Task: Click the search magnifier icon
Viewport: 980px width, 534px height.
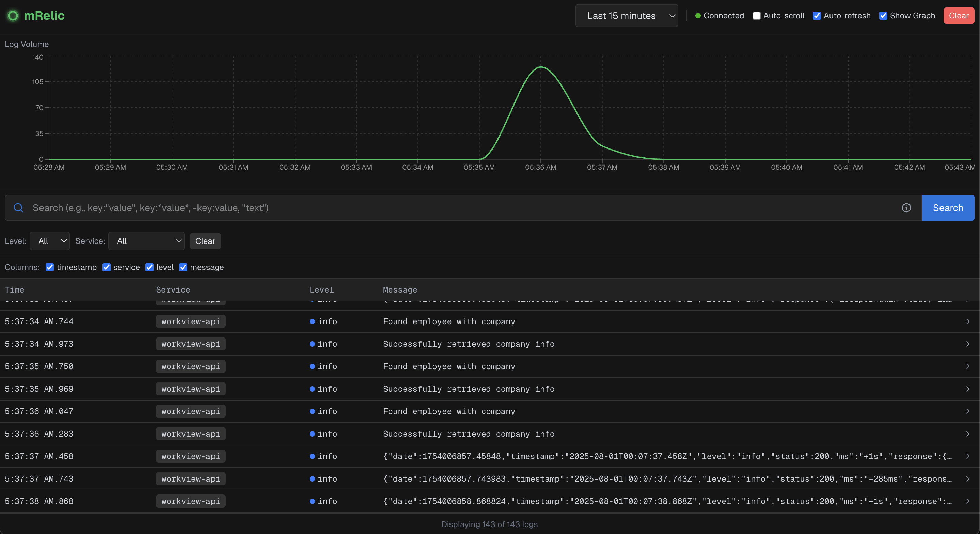Action: click(x=18, y=208)
